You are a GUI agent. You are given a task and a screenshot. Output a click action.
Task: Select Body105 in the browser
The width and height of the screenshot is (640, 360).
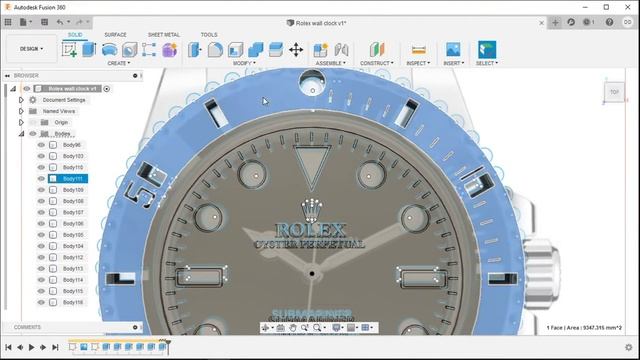[73, 235]
